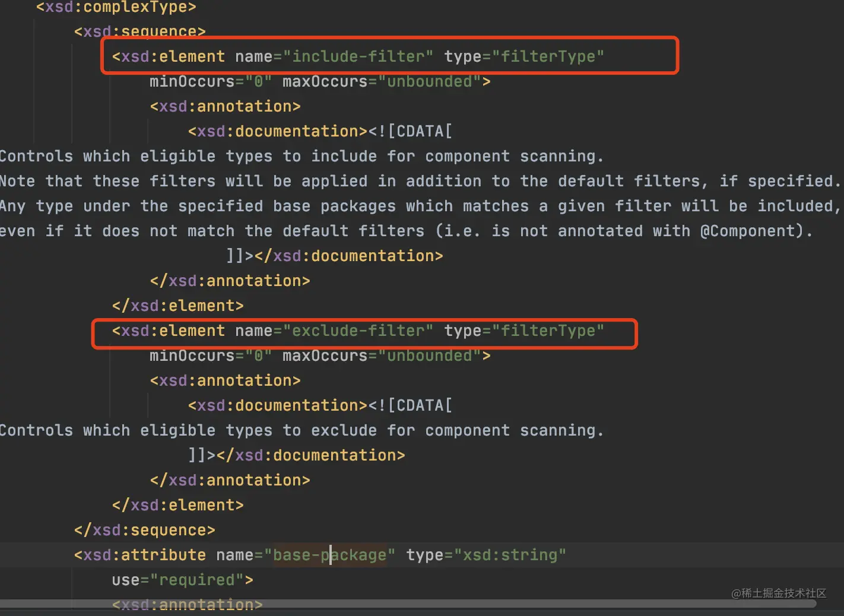Click the use="required" attribute value

pos(197,580)
